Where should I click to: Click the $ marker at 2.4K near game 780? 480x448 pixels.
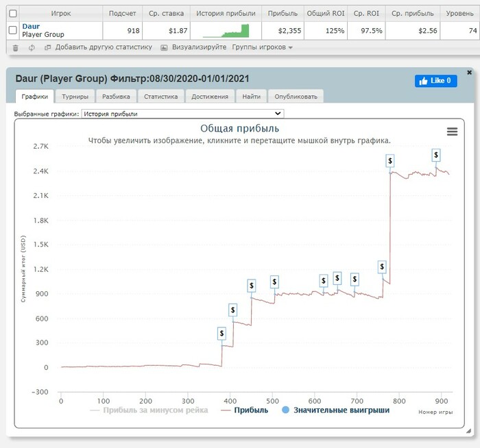click(389, 160)
